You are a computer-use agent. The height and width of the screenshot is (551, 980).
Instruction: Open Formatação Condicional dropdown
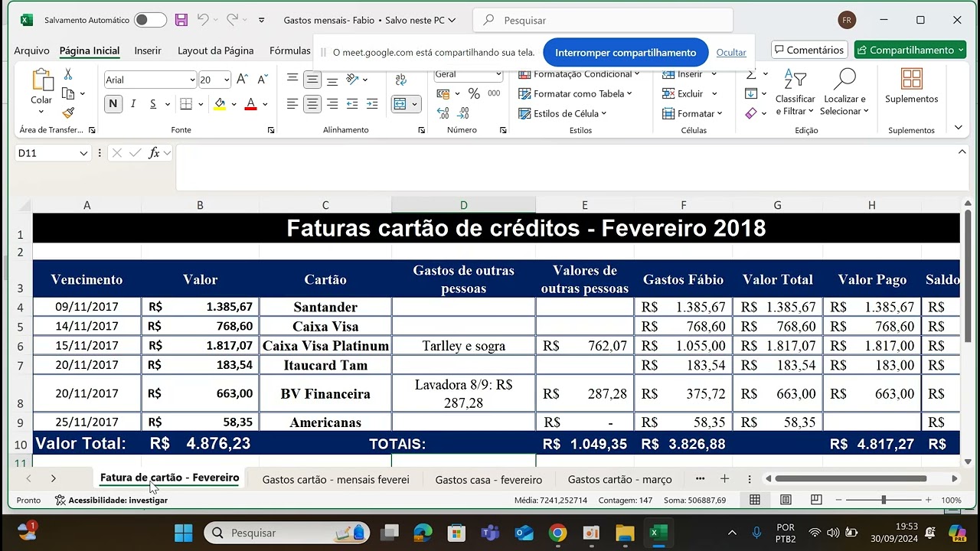pyautogui.click(x=580, y=74)
